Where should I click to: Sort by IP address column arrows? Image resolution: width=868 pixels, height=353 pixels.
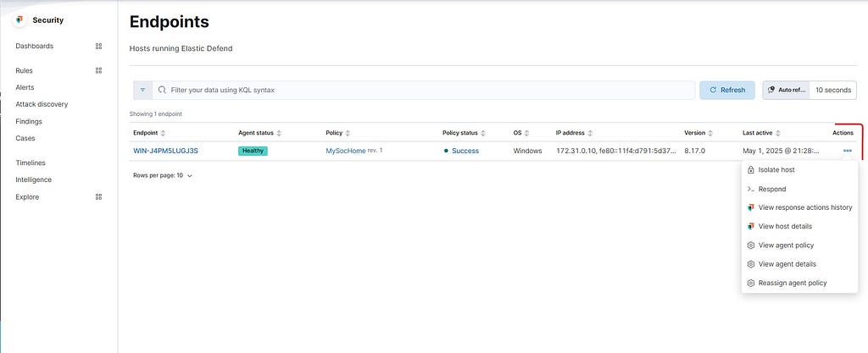pyautogui.click(x=590, y=133)
